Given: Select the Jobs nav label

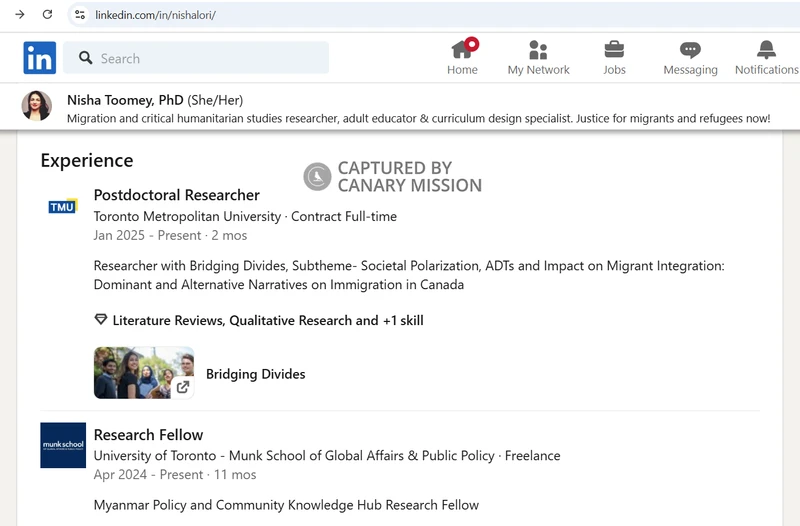Looking at the screenshot, I should click(x=614, y=70).
